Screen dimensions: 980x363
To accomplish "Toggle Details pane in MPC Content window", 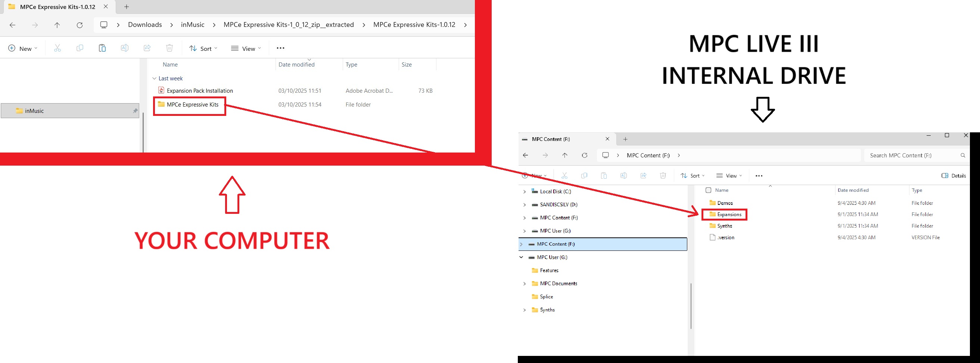I will (954, 176).
